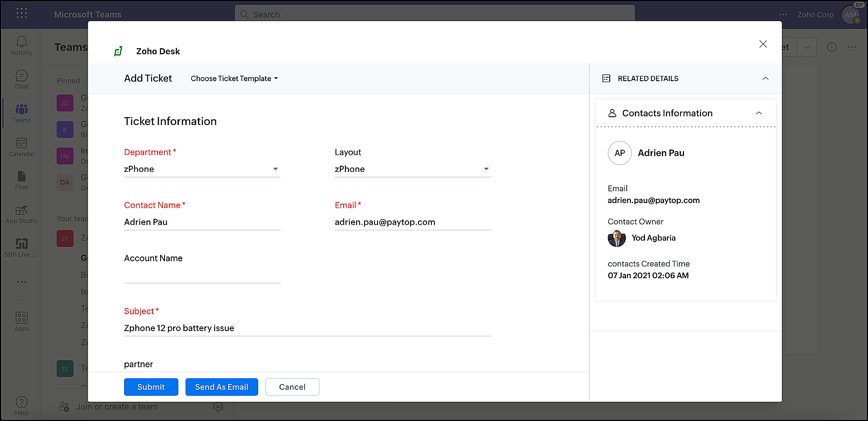Select Teams in the left sidebar
This screenshot has height=421, width=868.
22,113
